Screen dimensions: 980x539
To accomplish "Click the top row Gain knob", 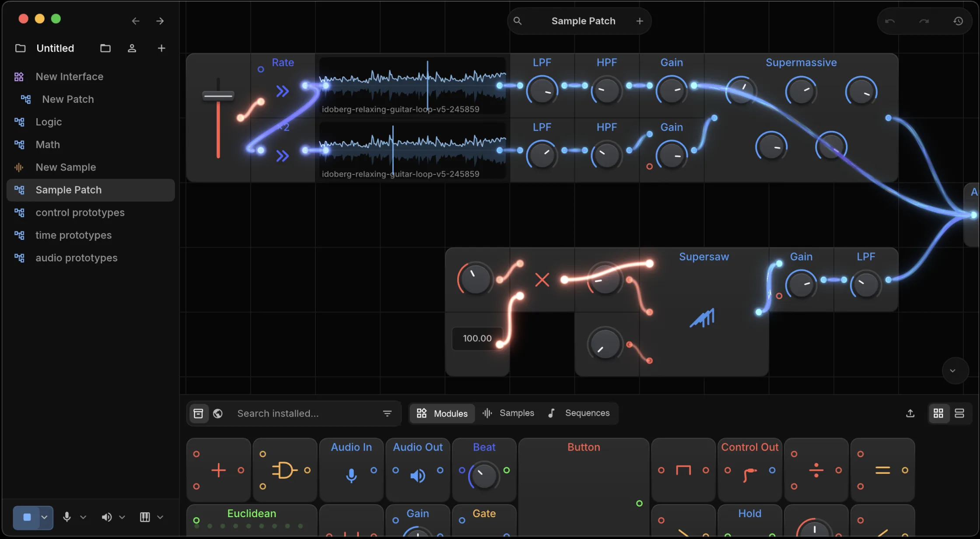I will [x=672, y=90].
